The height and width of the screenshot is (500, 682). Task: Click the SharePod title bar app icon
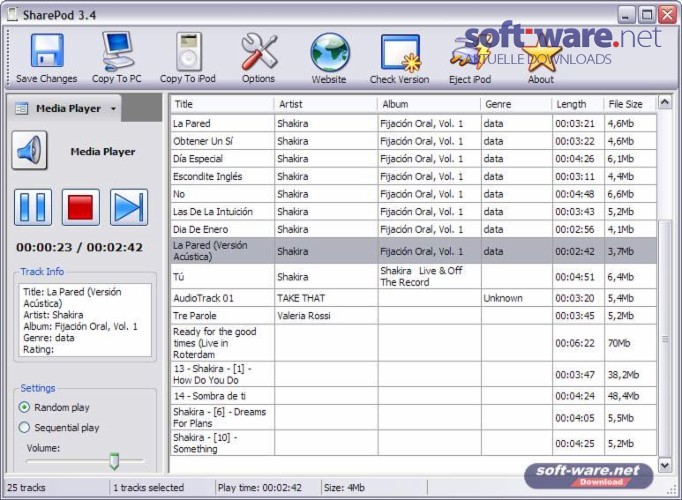tap(12, 14)
